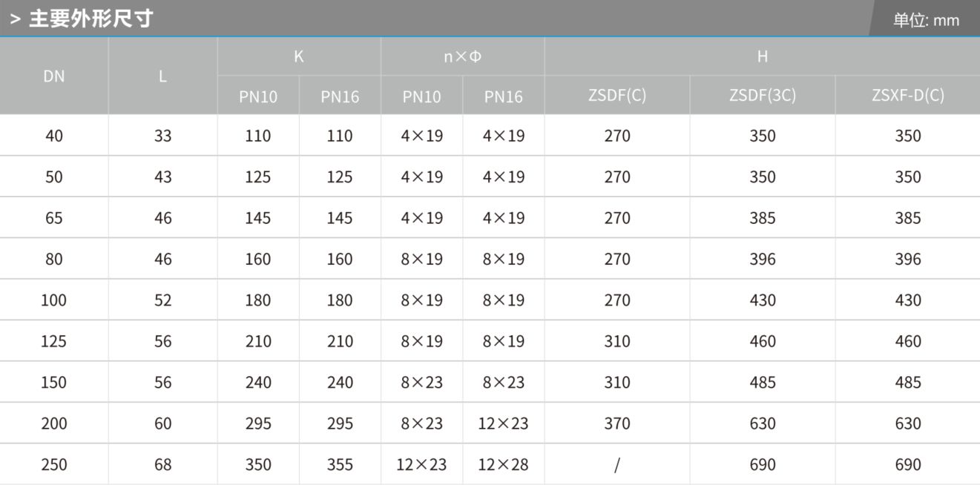
Task: Click the H column group header
Action: point(762,56)
